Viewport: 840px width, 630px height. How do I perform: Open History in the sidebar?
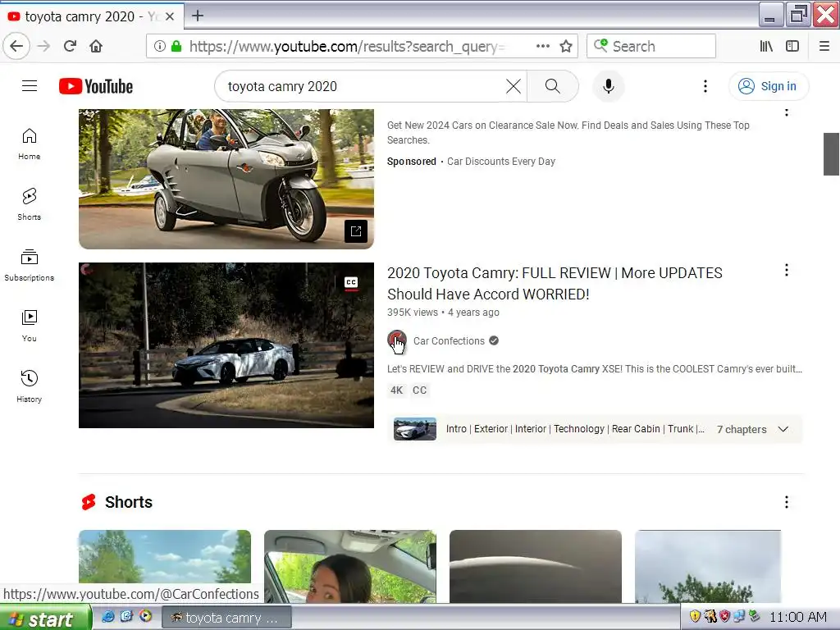point(30,386)
